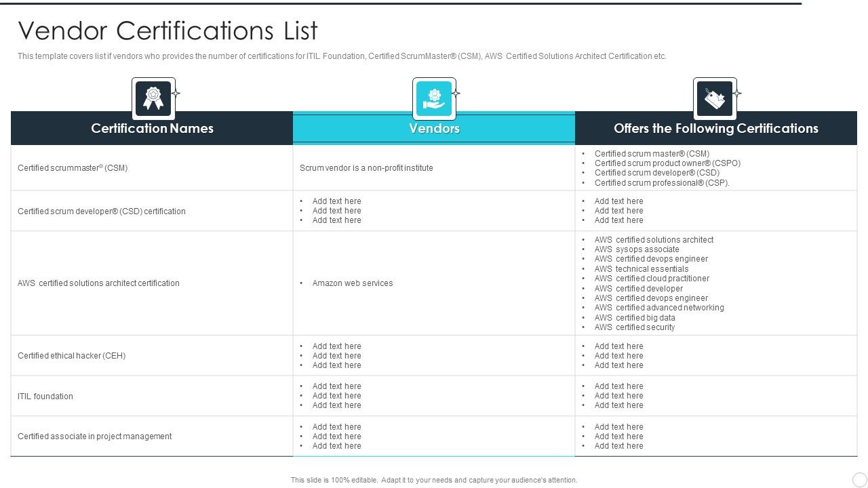The height and width of the screenshot is (488, 868).
Task: Select the Certified scrummaster (CSM) cell
Action: [73, 168]
